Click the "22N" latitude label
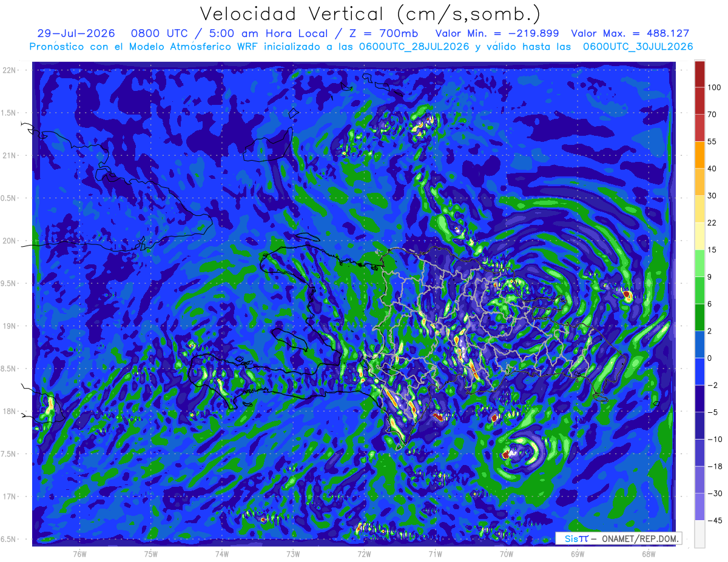Screen dimensions: 728x562 coord(10,70)
